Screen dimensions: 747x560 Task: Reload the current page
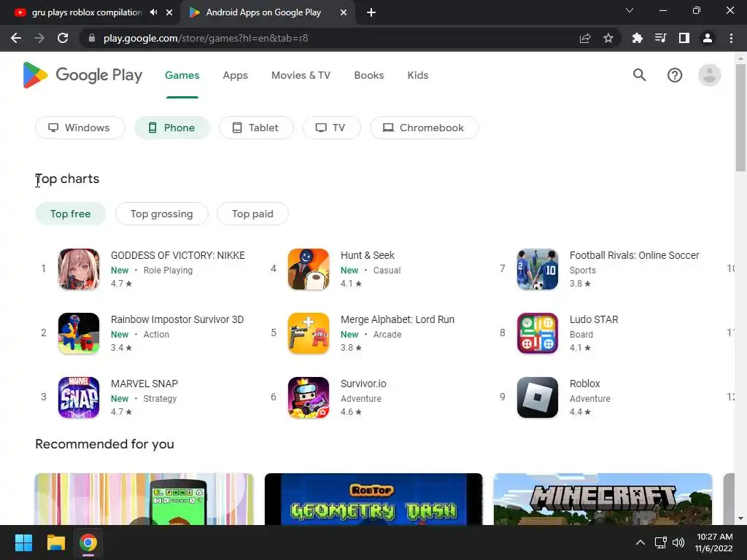(x=63, y=38)
